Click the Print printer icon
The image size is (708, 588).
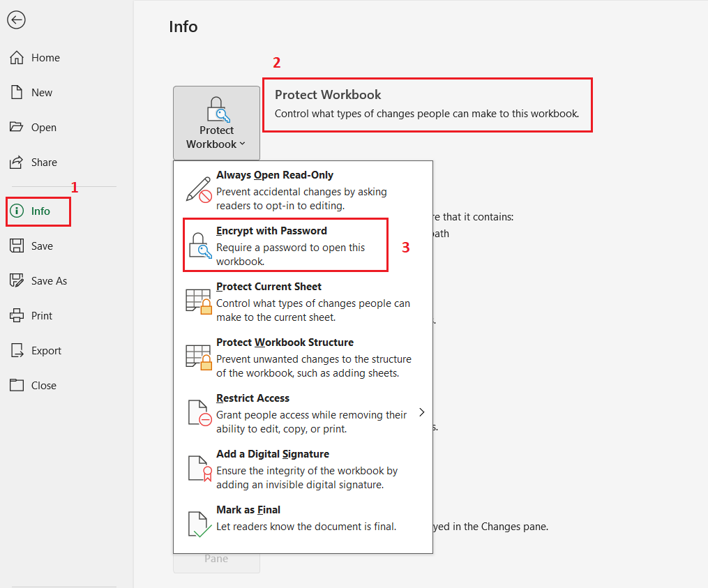(17, 316)
